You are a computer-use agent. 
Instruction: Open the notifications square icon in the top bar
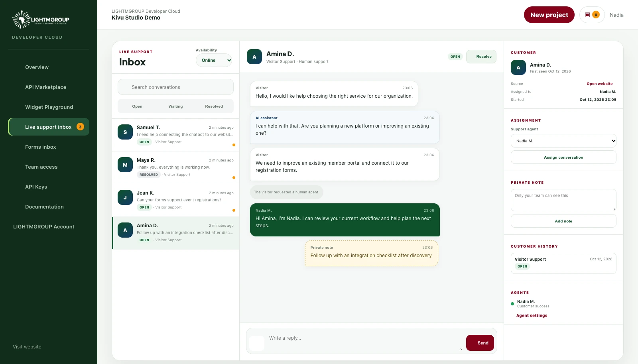[x=587, y=15]
